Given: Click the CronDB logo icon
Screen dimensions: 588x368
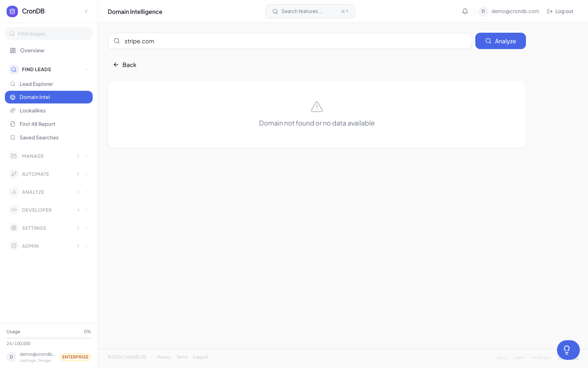Looking at the screenshot, I should 12,11.
